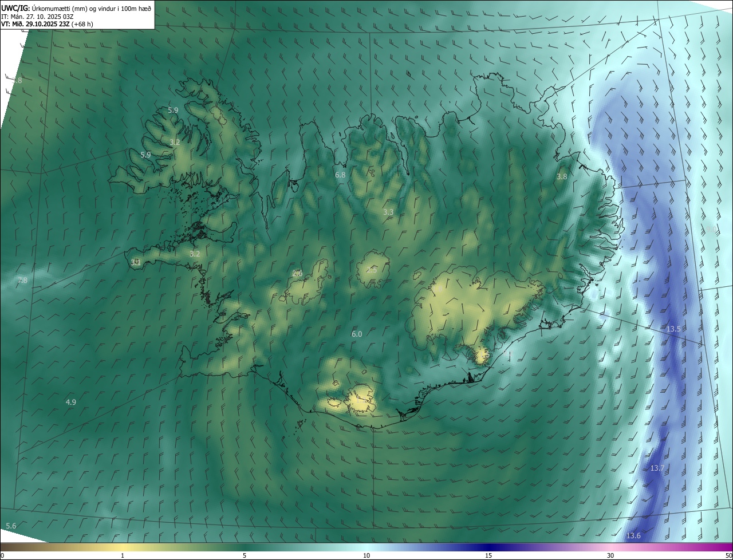Click the 13.5 value label in the blue band
Image resolution: width=733 pixels, height=560 pixels.
(x=673, y=329)
